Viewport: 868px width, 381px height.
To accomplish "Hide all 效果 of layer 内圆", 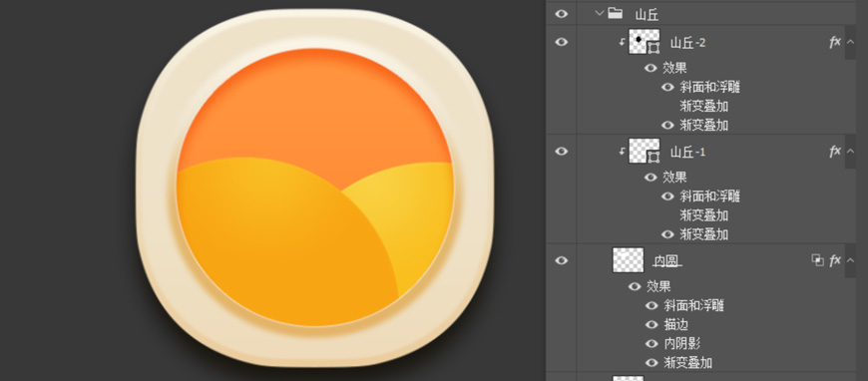I will [x=635, y=286].
